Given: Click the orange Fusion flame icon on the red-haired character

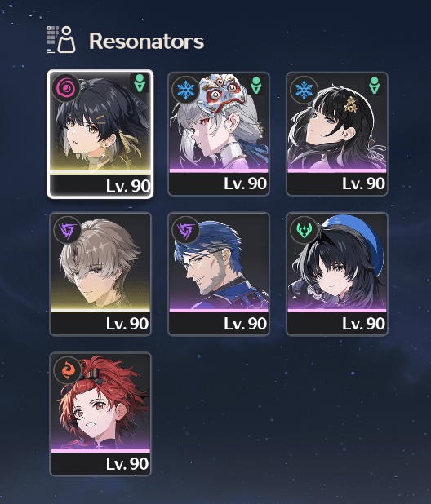Looking at the screenshot, I should pos(67,370).
